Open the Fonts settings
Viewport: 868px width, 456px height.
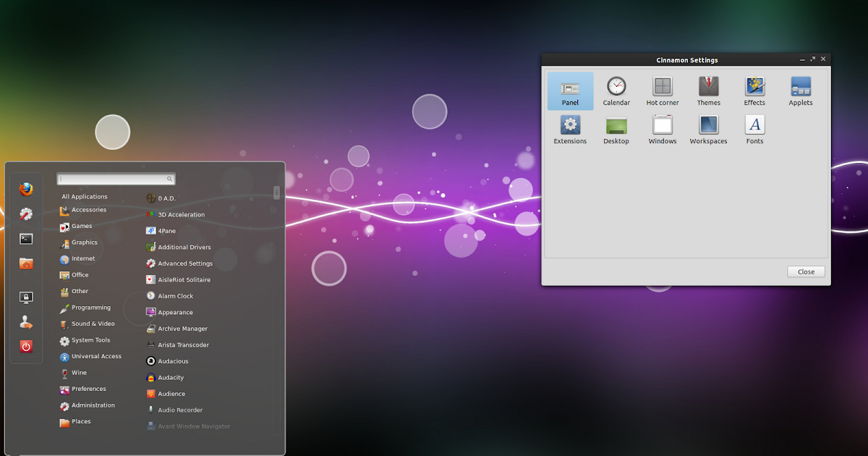tap(754, 130)
